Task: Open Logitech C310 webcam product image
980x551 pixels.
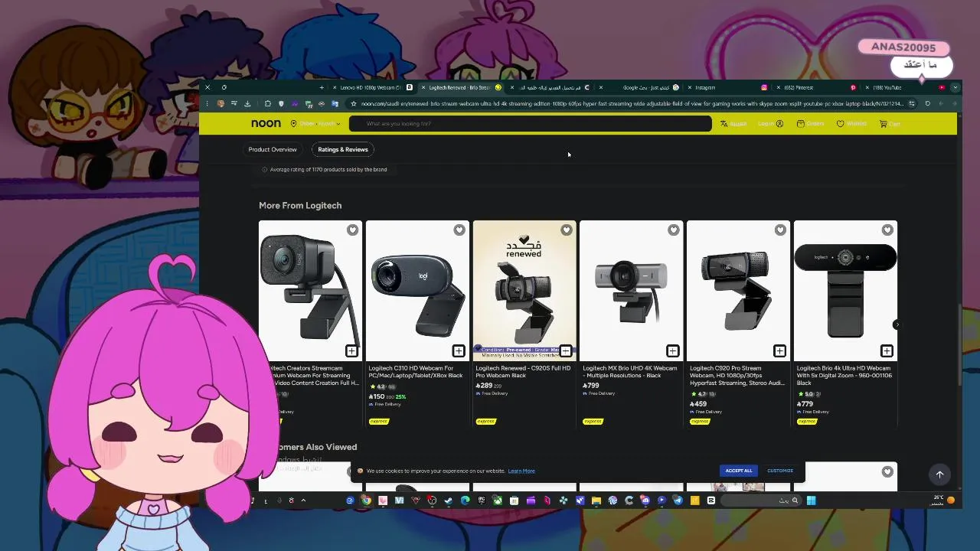Action: pyautogui.click(x=417, y=290)
